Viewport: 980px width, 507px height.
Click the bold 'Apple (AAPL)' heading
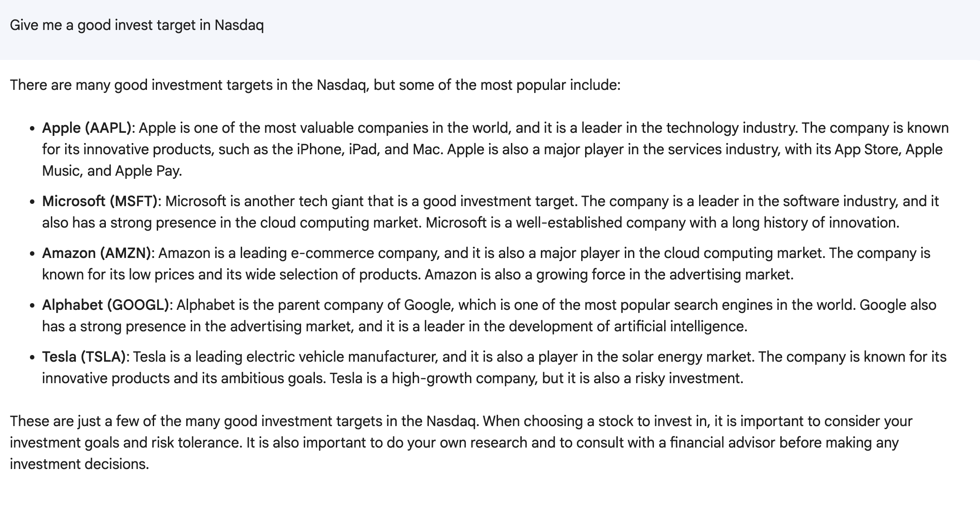pyautogui.click(x=87, y=128)
